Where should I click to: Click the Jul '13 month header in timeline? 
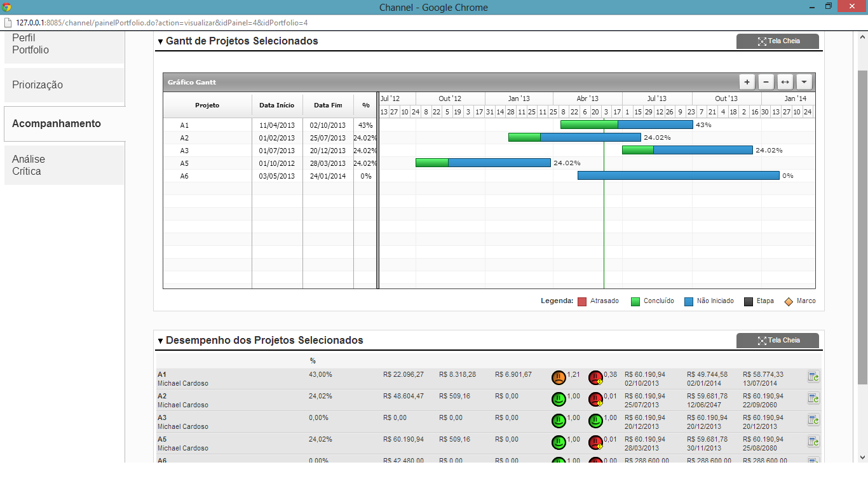[657, 98]
